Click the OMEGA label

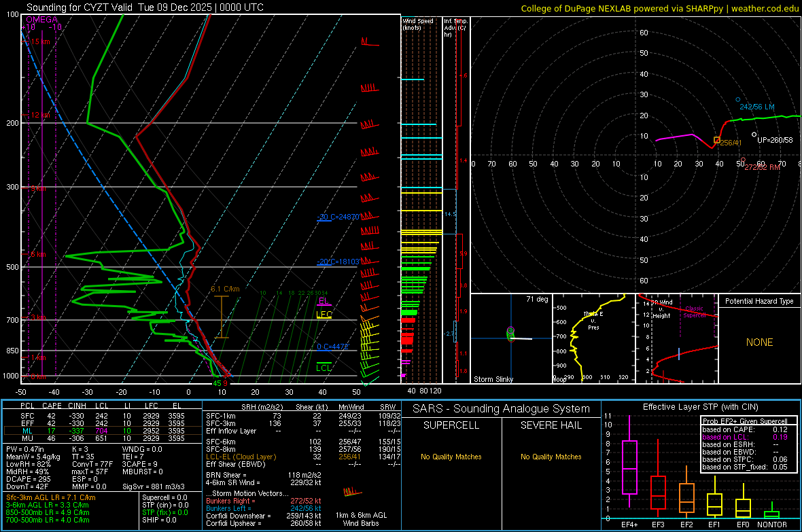tap(42, 20)
